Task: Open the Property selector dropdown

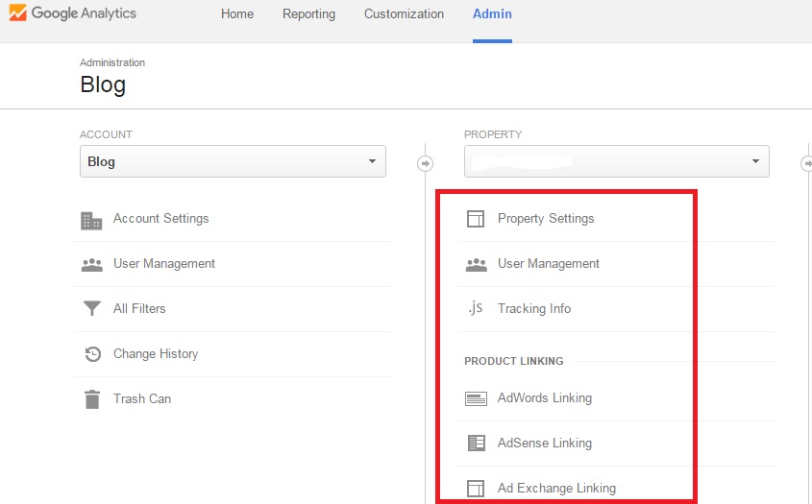Action: 616,161
